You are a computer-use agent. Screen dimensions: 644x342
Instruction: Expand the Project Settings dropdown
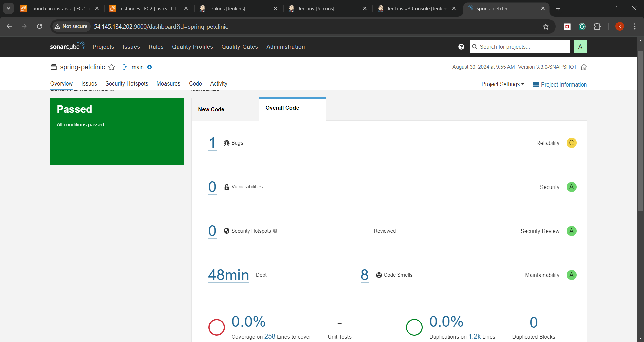click(502, 84)
